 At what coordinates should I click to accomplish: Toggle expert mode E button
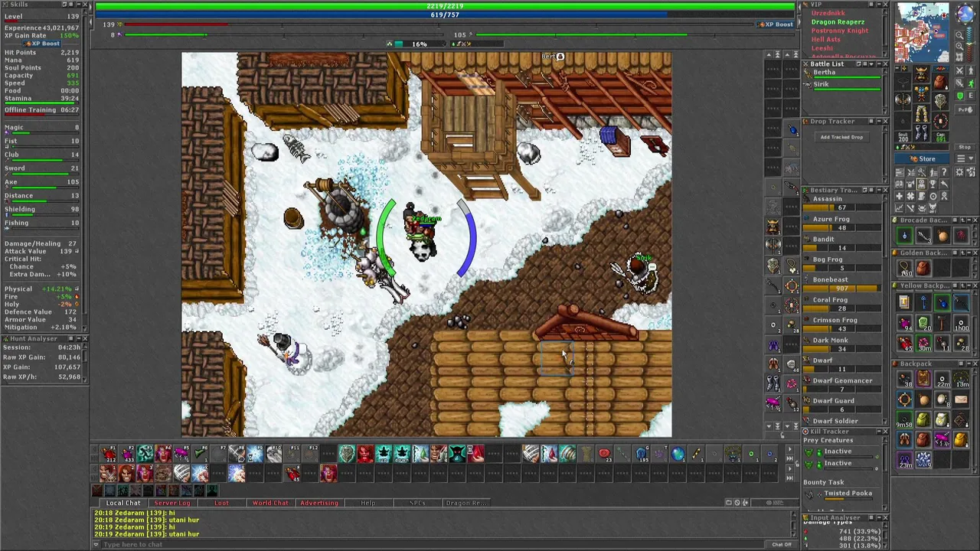point(971,96)
